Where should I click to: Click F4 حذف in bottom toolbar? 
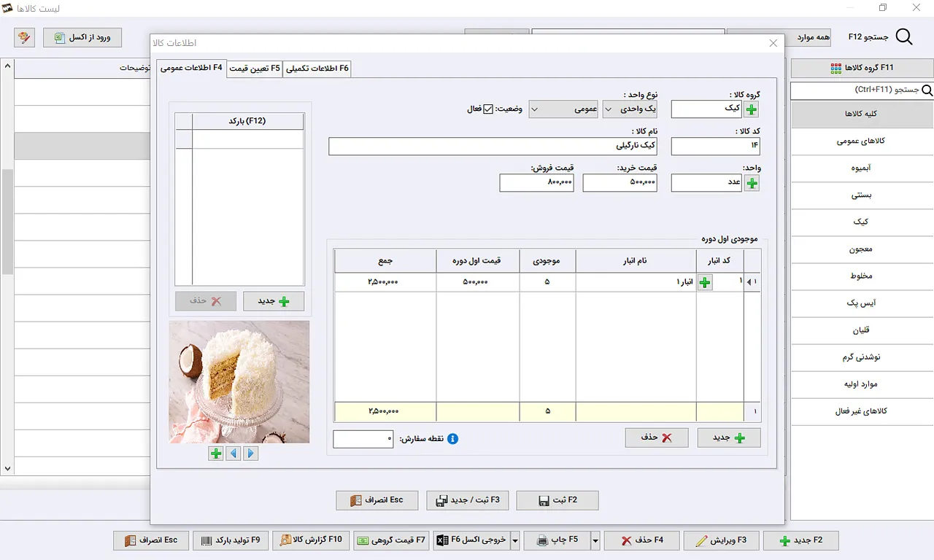click(641, 541)
